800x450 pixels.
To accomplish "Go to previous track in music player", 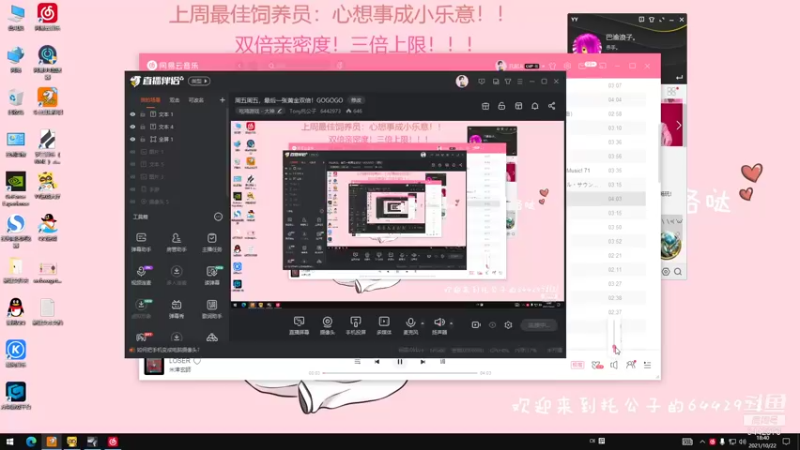I will point(377,362).
